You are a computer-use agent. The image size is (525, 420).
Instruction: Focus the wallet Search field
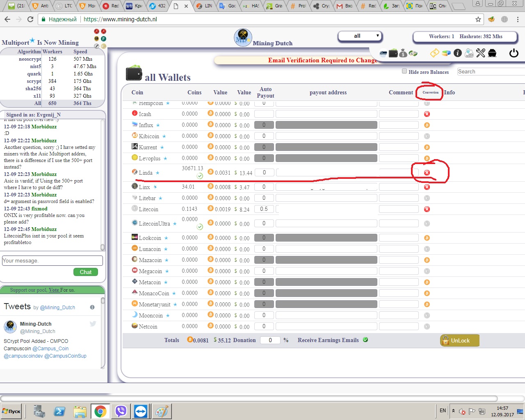[x=491, y=72]
